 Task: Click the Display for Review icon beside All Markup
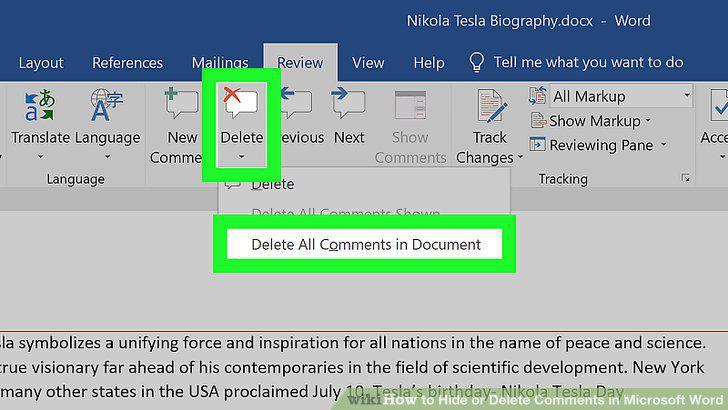point(538,96)
